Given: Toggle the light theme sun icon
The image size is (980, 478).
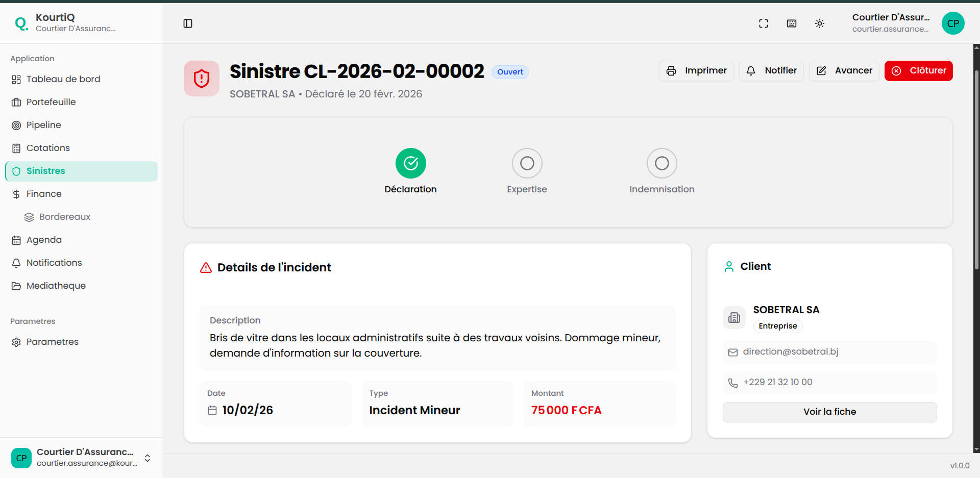Looking at the screenshot, I should coord(820,23).
